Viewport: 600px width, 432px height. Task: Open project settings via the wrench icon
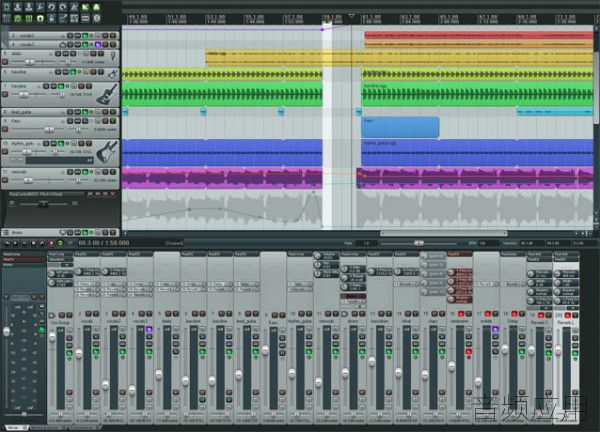(x=40, y=7)
